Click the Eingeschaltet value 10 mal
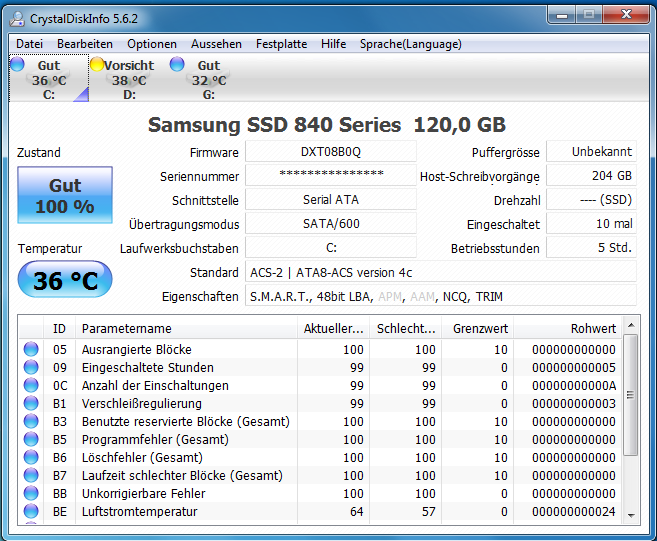This screenshot has height=541, width=657. [x=591, y=223]
